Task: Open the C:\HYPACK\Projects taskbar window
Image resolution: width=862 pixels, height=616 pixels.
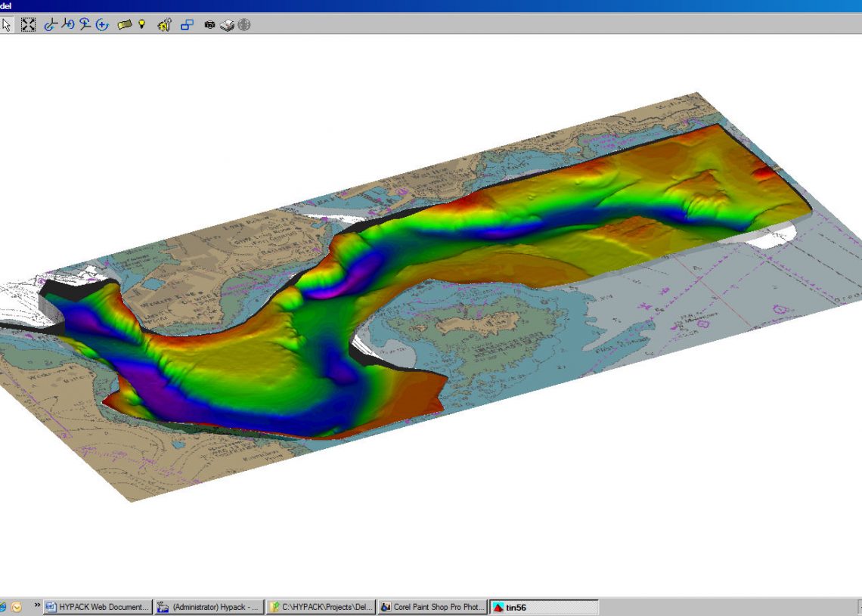Action: coord(321,607)
